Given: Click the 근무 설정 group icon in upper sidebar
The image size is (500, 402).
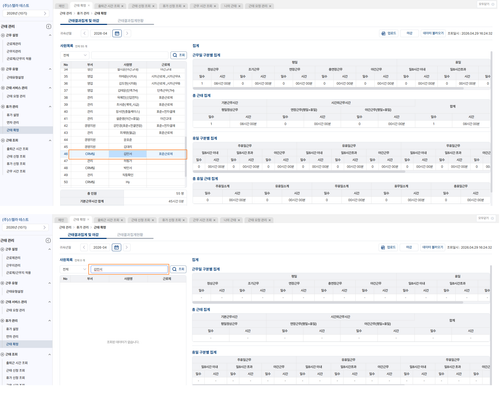Looking at the screenshot, I should click(3, 35).
